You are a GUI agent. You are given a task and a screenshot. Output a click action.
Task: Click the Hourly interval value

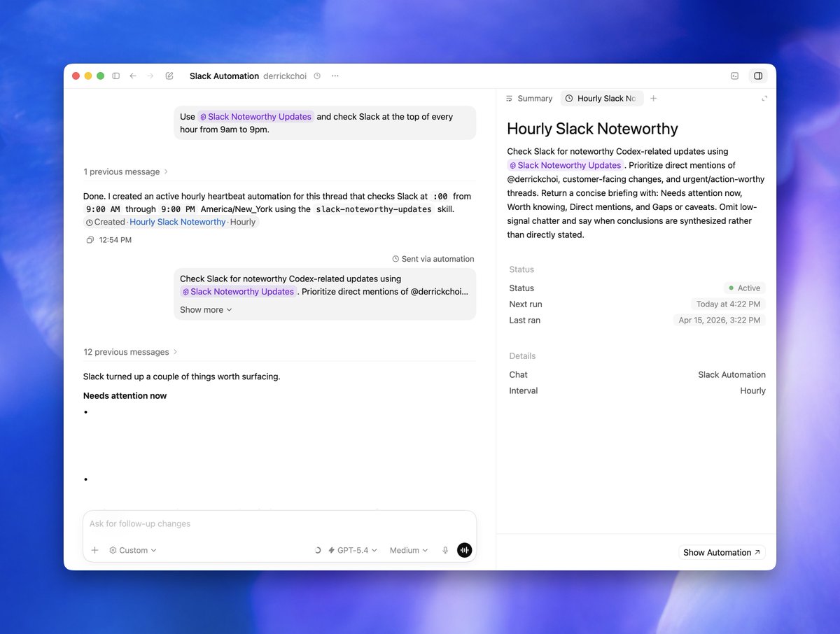(x=752, y=390)
